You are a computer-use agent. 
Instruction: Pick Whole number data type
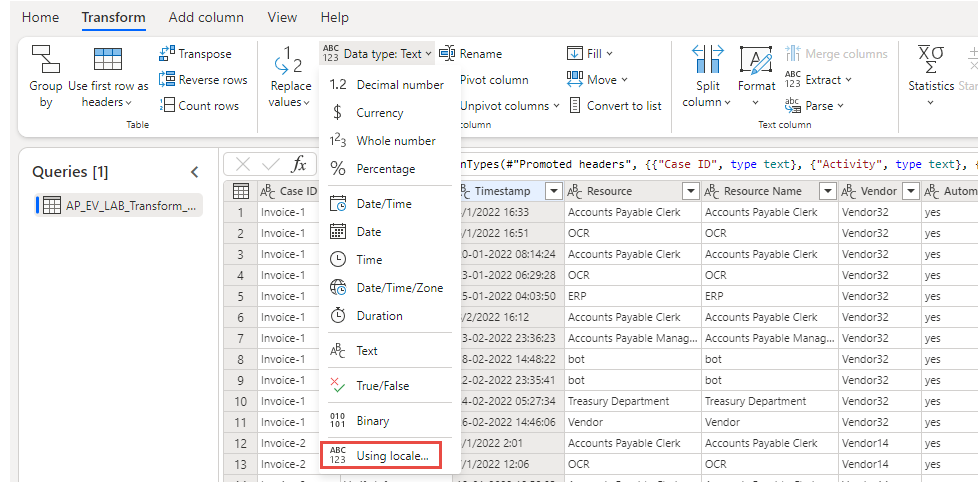pyautogui.click(x=382, y=141)
